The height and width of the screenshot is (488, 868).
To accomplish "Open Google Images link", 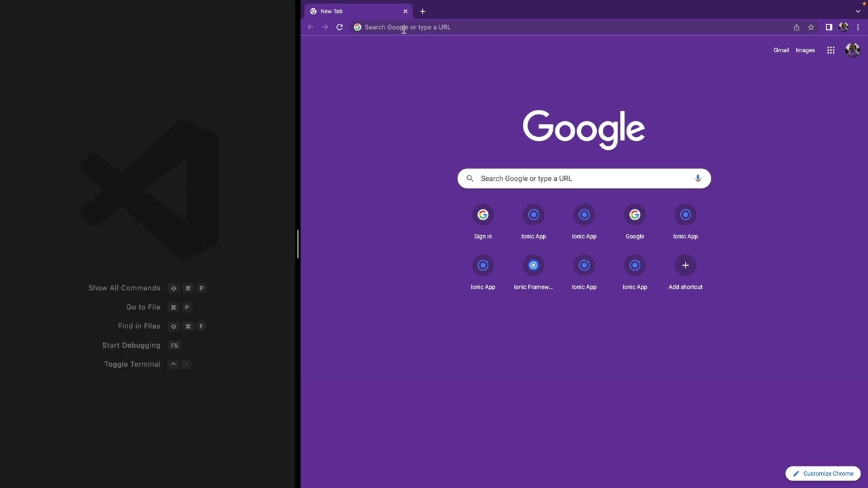I will 805,50.
